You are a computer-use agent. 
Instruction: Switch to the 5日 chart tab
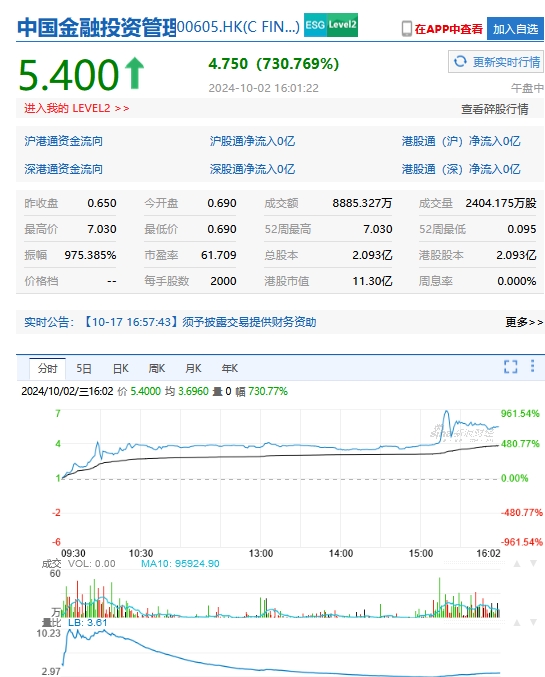[x=84, y=369]
